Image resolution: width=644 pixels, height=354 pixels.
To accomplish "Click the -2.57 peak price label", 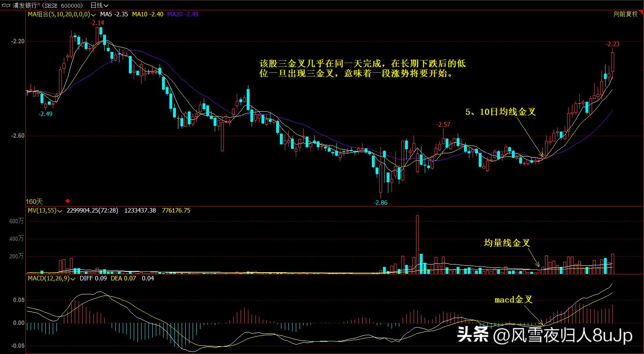I will click(443, 125).
